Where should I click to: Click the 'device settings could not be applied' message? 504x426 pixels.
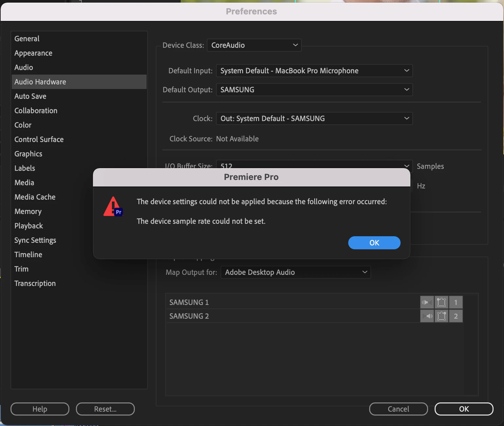coord(262,202)
